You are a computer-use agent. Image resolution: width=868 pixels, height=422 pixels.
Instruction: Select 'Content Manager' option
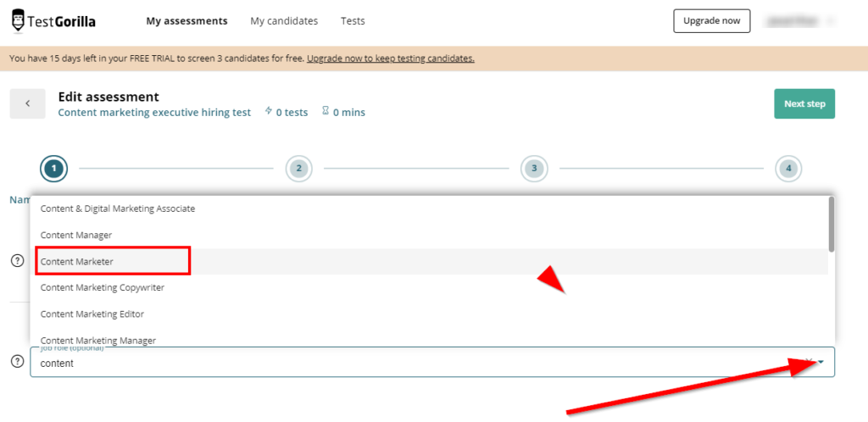[429, 235]
